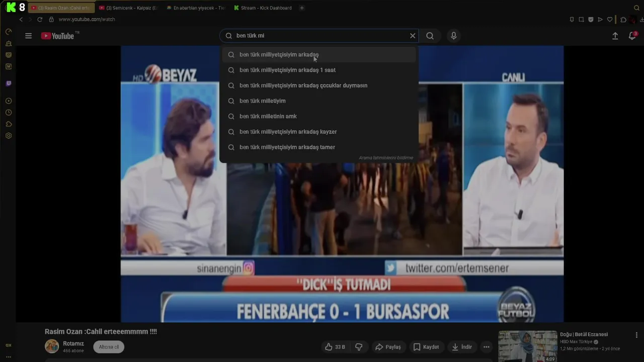
Task: Subscribe with the 'Abone ol' button
Action: [109, 347]
